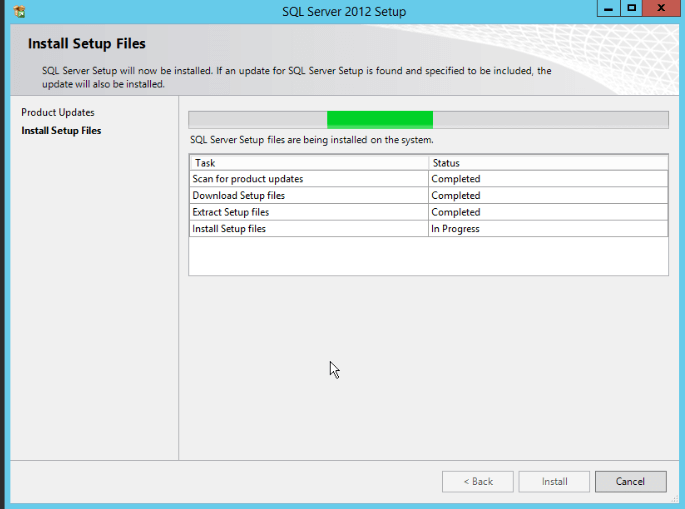Select the Install Setup Files sidebar step

click(x=61, y=130)
